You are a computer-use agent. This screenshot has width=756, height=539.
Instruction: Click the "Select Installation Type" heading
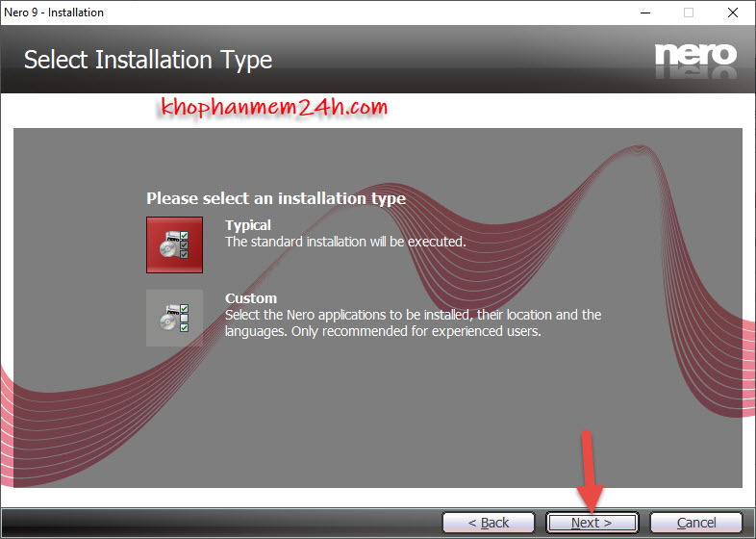tap(148, 60)
